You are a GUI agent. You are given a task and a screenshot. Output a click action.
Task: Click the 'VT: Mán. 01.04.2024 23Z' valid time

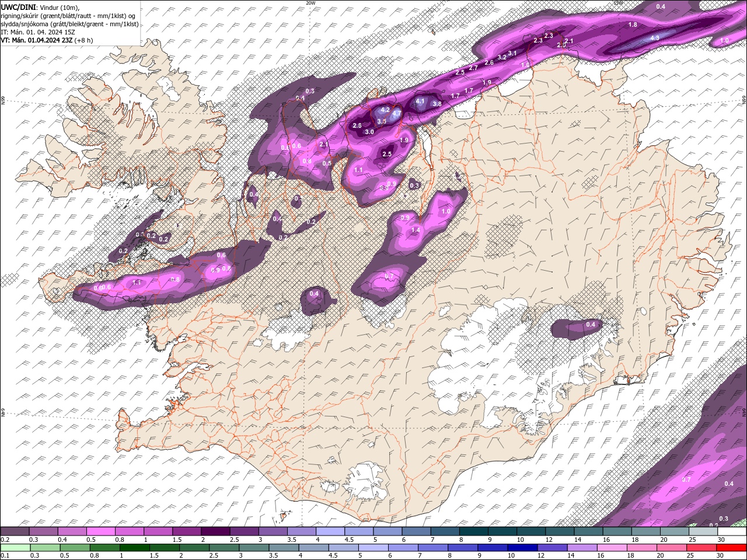[36, 40]
